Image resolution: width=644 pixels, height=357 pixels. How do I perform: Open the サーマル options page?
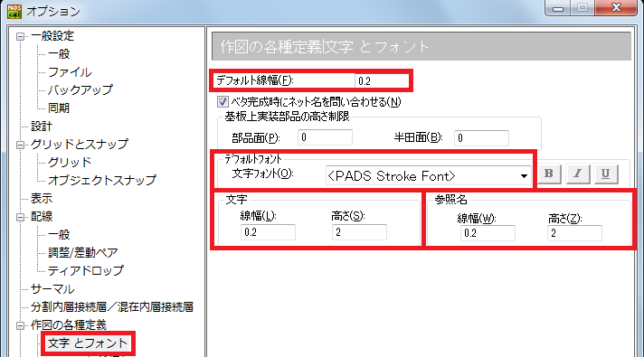coord(52,289)
